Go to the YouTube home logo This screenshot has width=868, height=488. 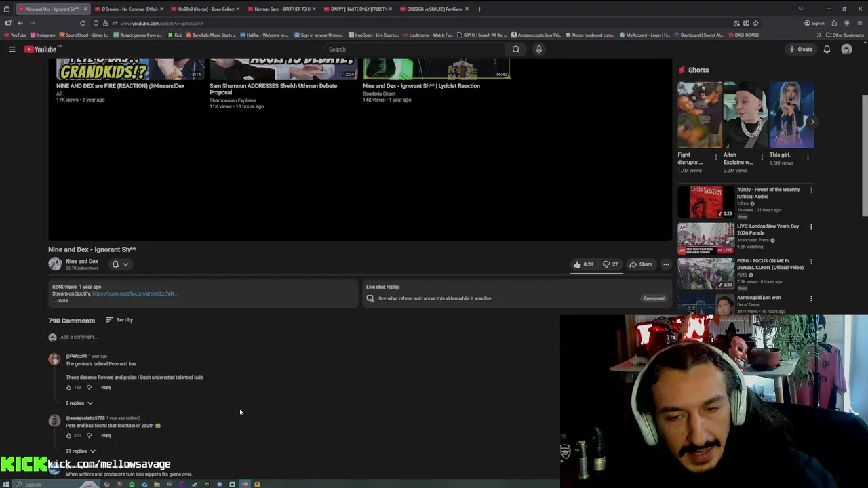pos(41,49)
